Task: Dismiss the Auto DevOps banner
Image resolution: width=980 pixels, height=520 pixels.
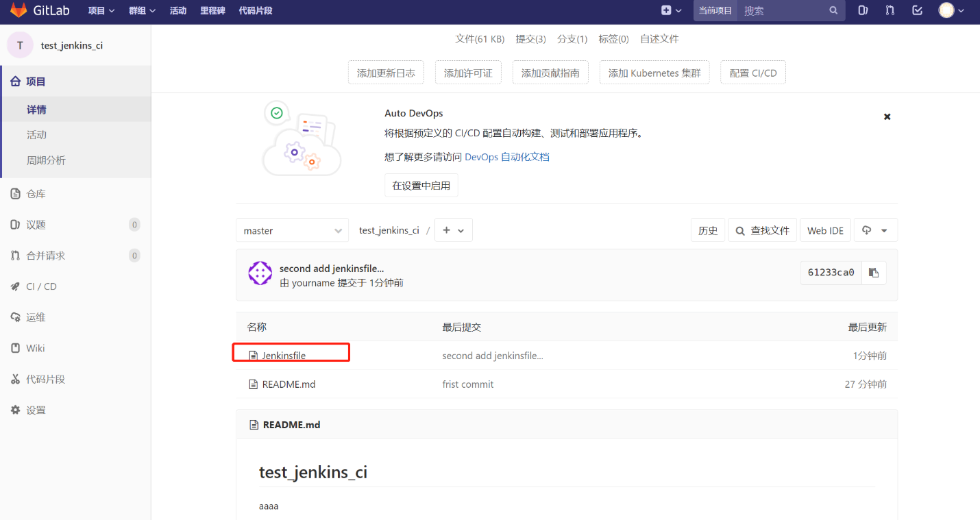Action: [887, 117]
